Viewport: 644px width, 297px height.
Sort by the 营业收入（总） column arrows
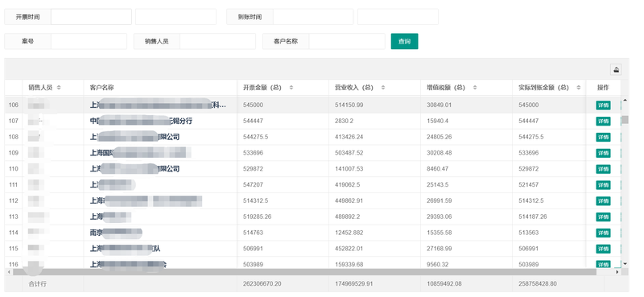click(x=383, y=88)
